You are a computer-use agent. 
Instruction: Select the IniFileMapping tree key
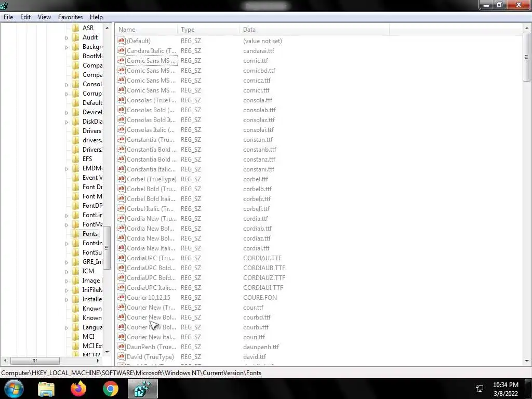tap(92, 290)
